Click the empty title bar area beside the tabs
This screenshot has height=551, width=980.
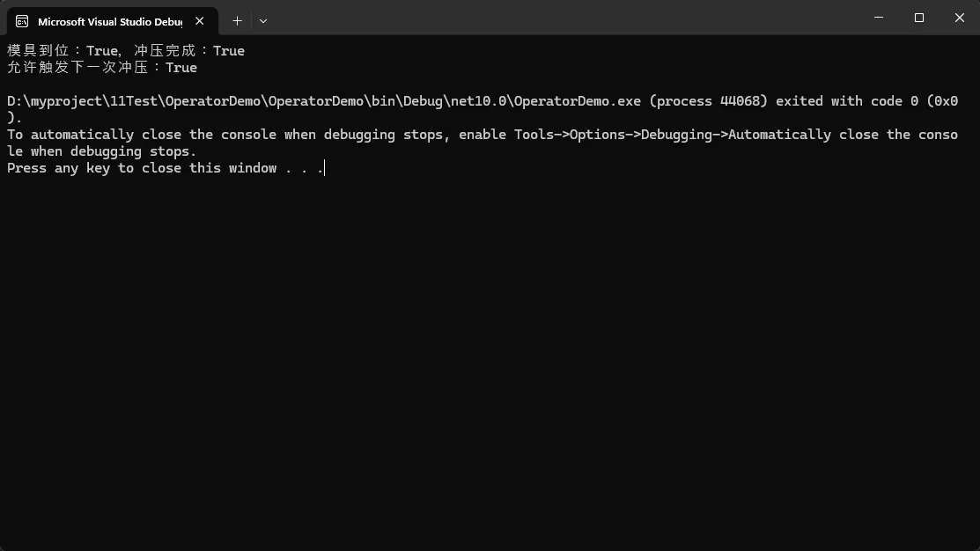pos(563,18)
